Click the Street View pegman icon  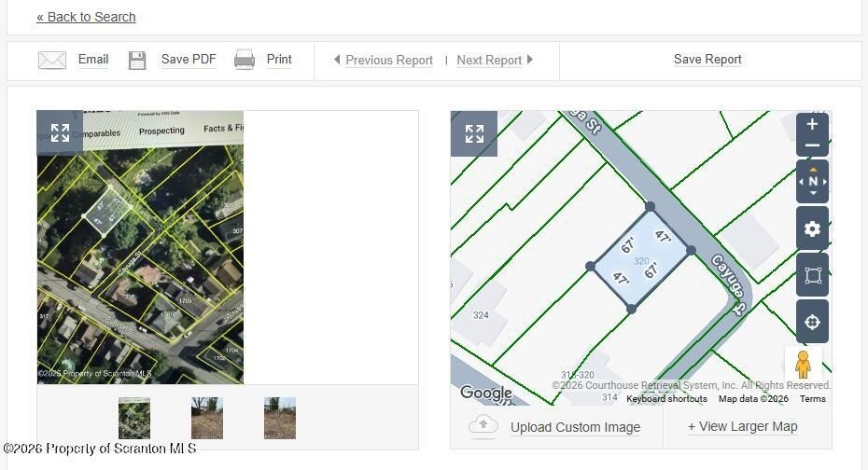804,365
